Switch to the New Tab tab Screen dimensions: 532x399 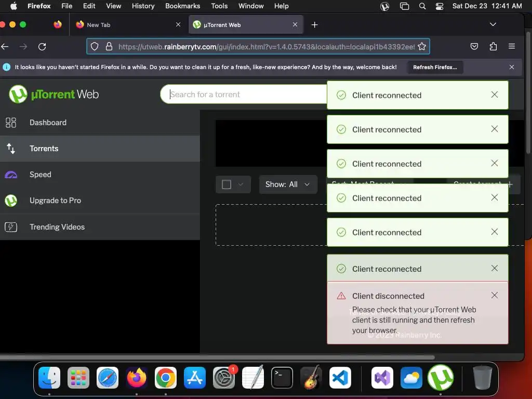click(x=128, y=24)
